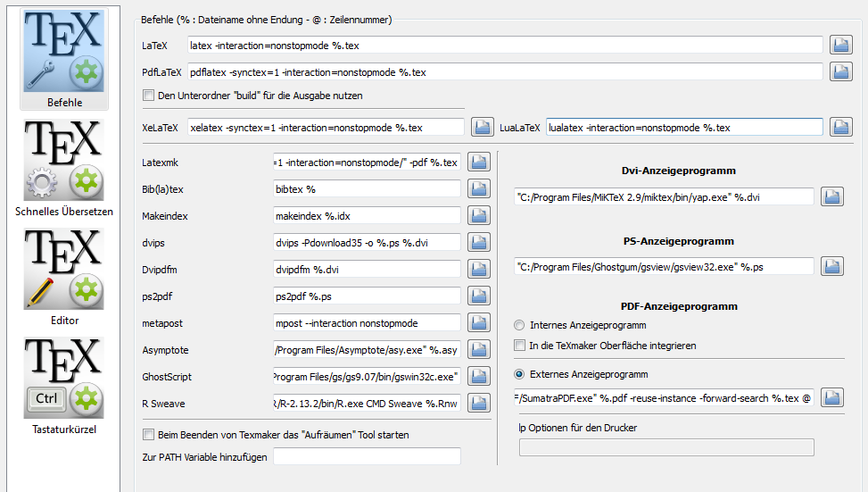The image size is (868, 492).
Task: Select the Editor settings page icon
Action: click(64, 272)
